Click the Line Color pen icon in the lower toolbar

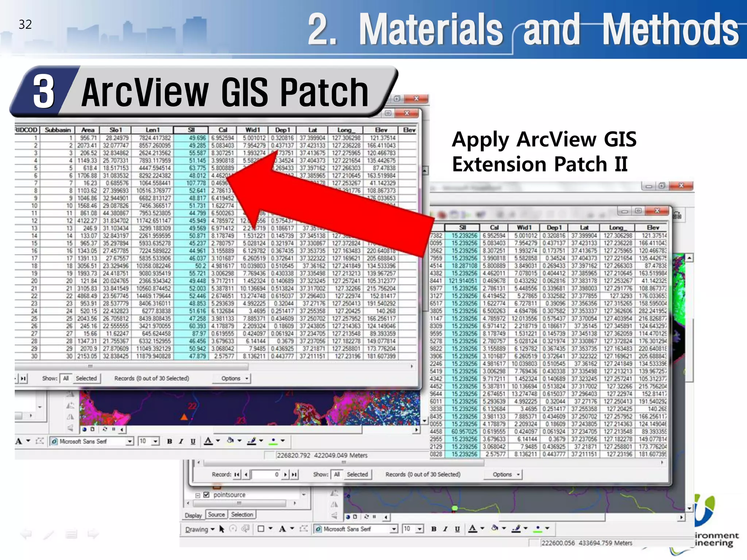pos(516,528)
